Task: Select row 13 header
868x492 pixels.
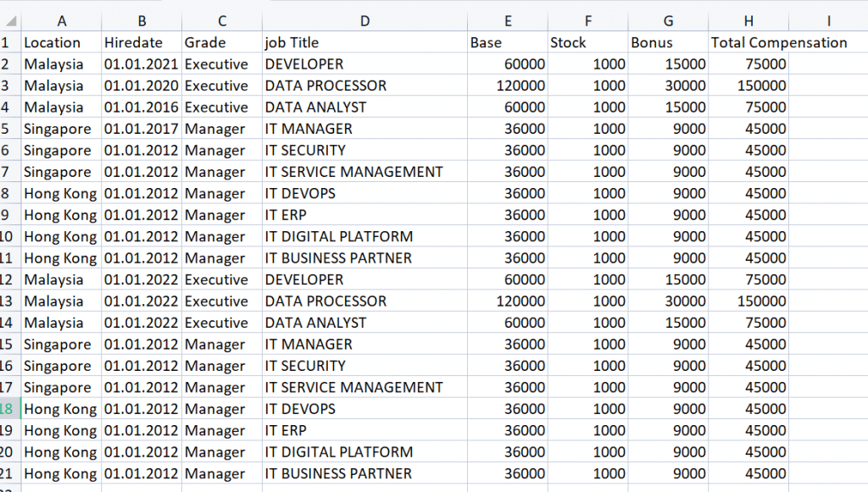Action: [8, 301]
